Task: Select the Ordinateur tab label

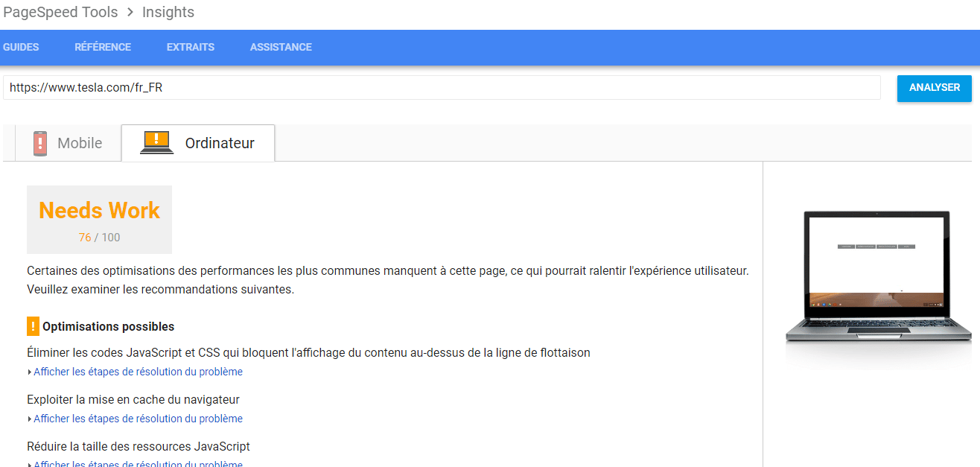Action: pyautogui.click(x=220, y=143)
